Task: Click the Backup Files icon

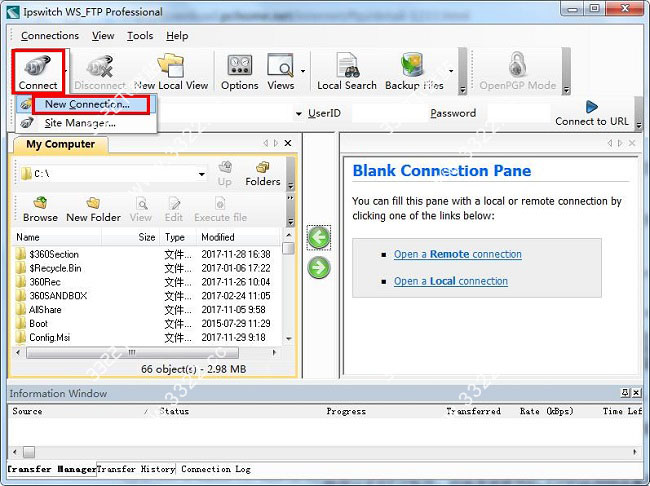Action: pyautogui.click(x=413, y=70)
